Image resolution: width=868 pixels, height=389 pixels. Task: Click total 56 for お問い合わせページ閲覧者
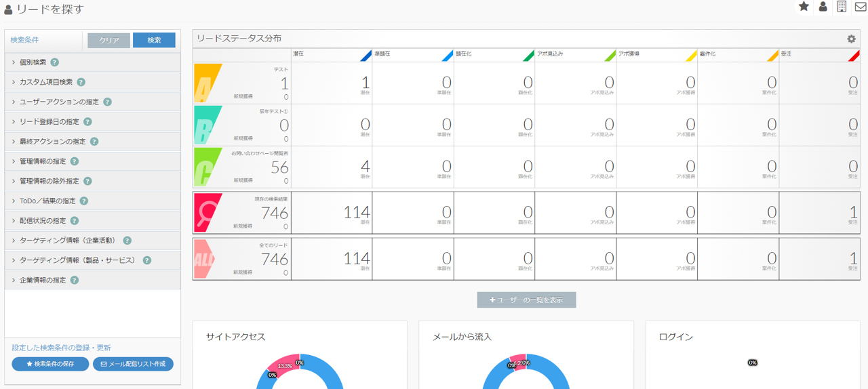[279, 167]
